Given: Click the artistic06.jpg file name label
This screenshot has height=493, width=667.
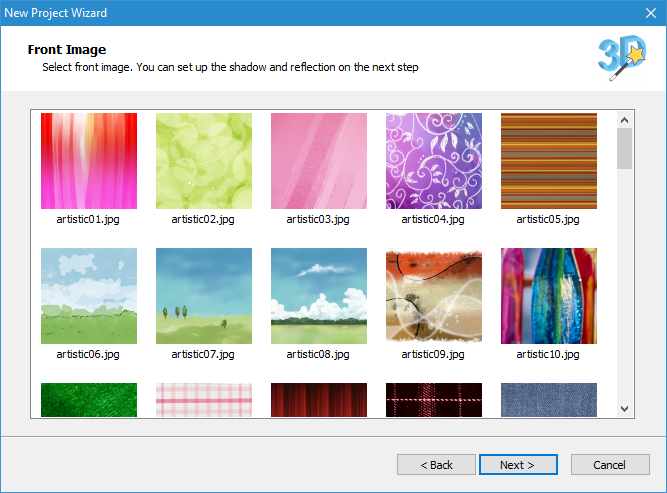Looking at the screenshot, I should coord(88,354).
